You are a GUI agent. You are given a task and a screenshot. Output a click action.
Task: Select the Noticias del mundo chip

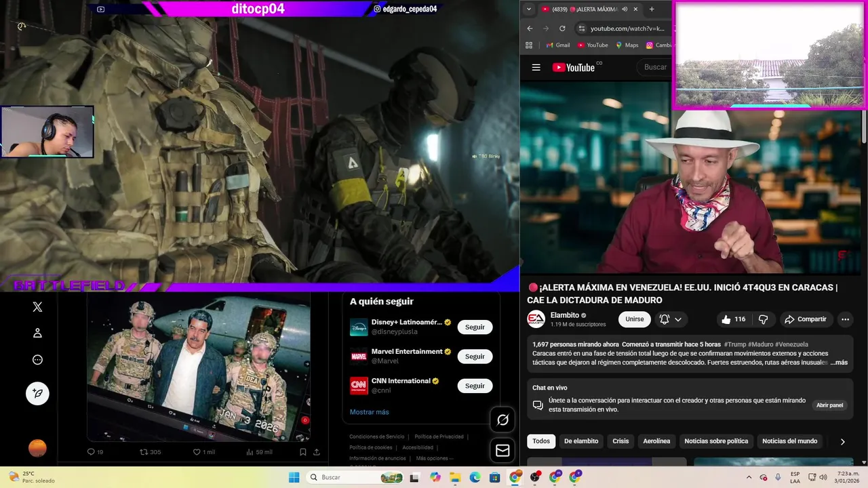tap(789, 441)
